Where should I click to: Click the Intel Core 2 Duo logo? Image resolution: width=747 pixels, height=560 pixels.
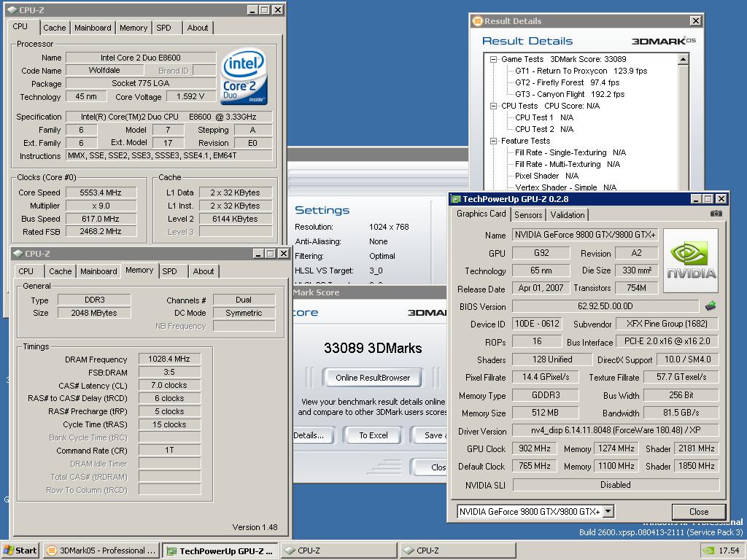(x=244, y=76)
